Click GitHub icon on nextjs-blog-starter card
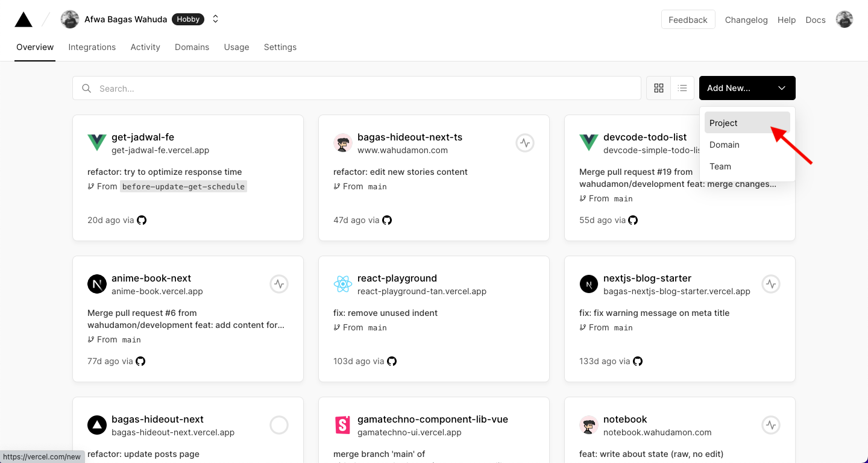This screenshot has height=463, width=868. click(x=638, y=361)
